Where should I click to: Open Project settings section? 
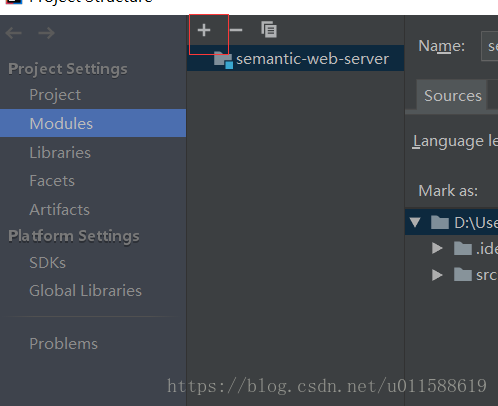coord(55,95)
